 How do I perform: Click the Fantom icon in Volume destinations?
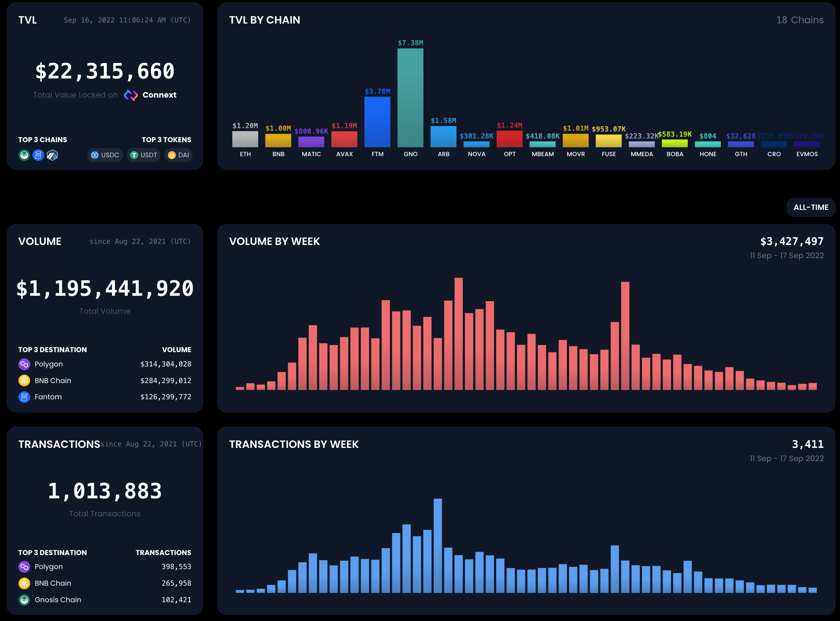pyautogui.click(x=24, y=397)
